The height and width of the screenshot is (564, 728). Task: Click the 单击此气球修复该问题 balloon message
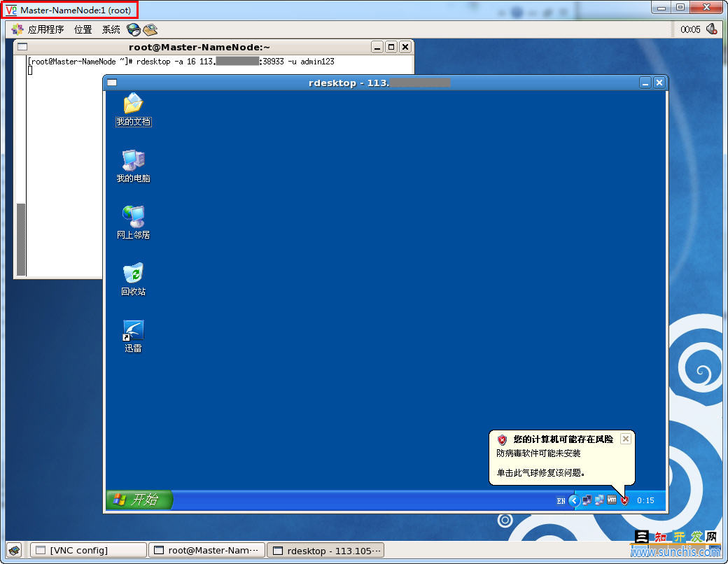tap(540, 472)
